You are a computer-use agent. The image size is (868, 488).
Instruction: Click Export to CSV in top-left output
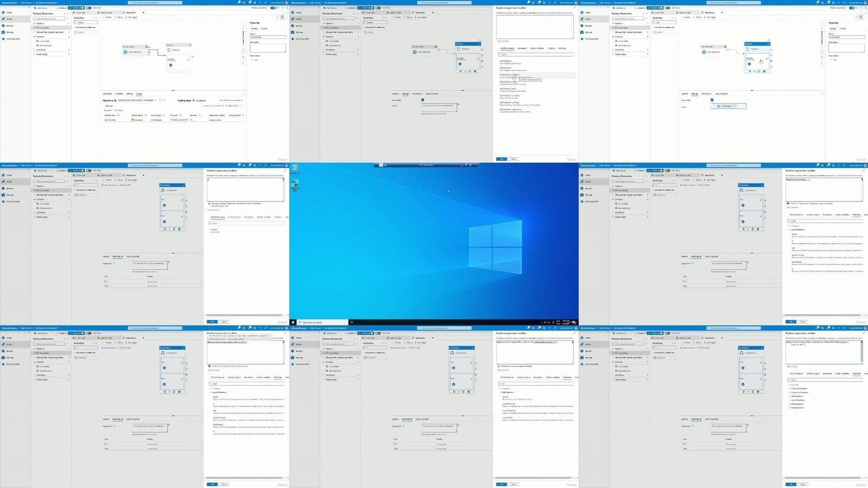pyautogui.click(x=233, y=105)
